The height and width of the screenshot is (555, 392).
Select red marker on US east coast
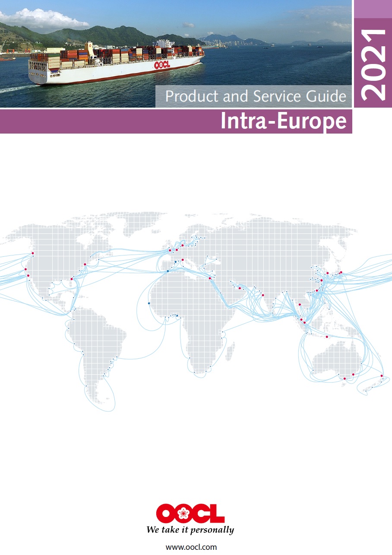[x=85, y=264]
